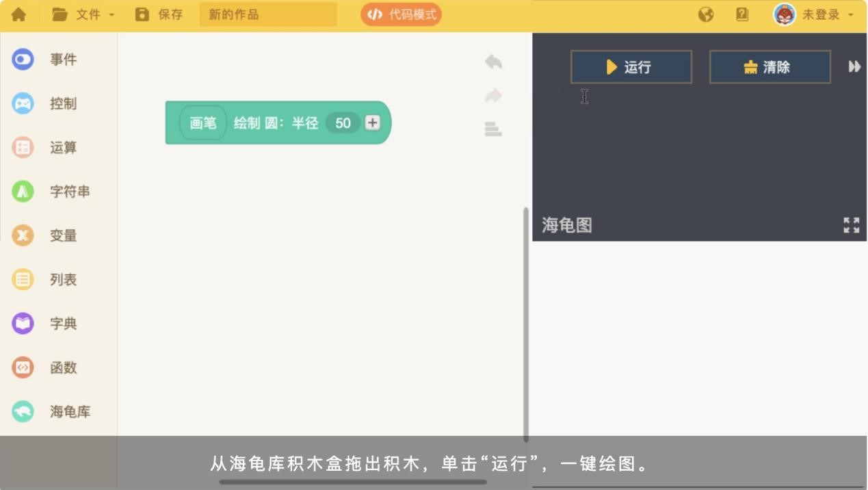Click the 保存 (Save) menu item
The image size is (868, 490).
pos(159,14)
